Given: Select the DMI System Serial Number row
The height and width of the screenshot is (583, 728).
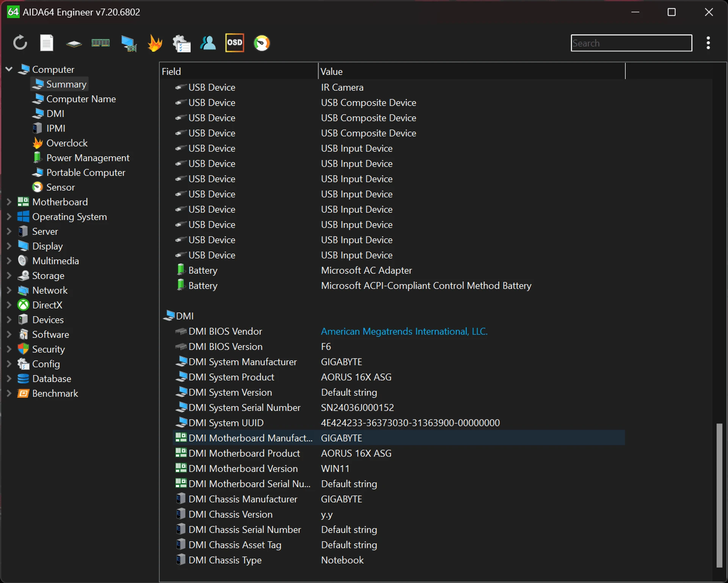Looking at the screenshot, I should coord(399,407).
